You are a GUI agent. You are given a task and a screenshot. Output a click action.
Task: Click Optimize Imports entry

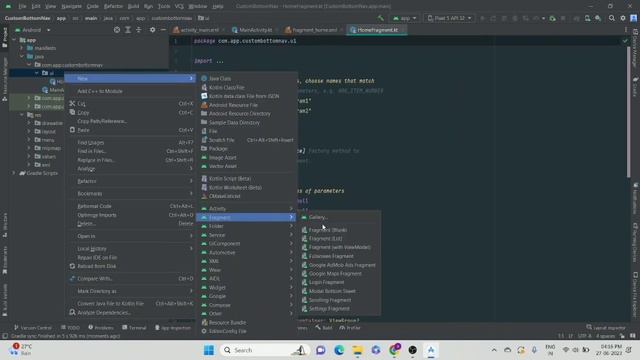131,215
